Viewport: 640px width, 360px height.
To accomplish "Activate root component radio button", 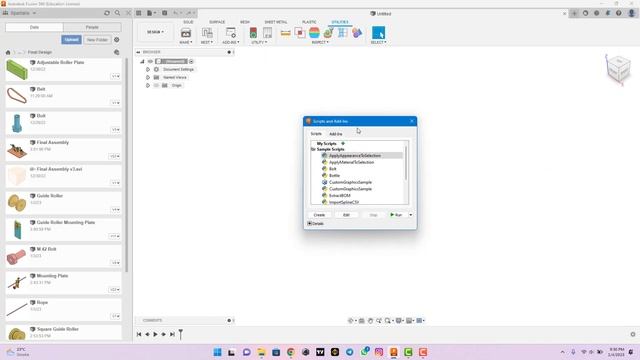I will pos(191,62).
